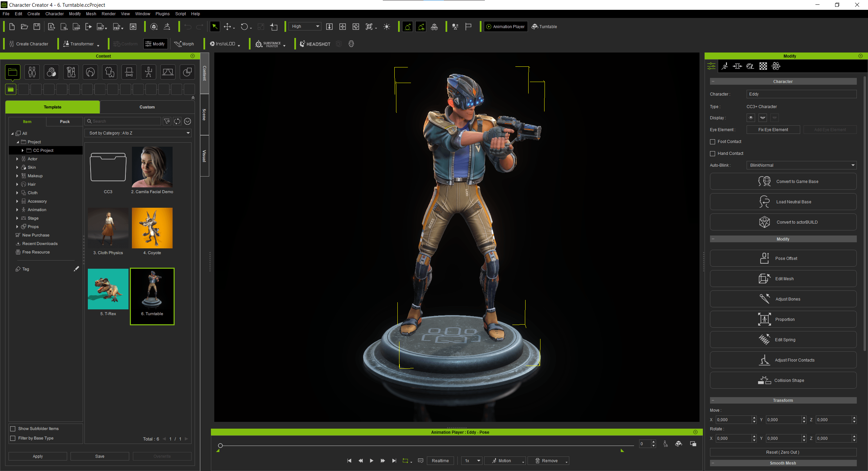Click the Adjust Bones button
The image size is (868, 471).
point(783,299)
